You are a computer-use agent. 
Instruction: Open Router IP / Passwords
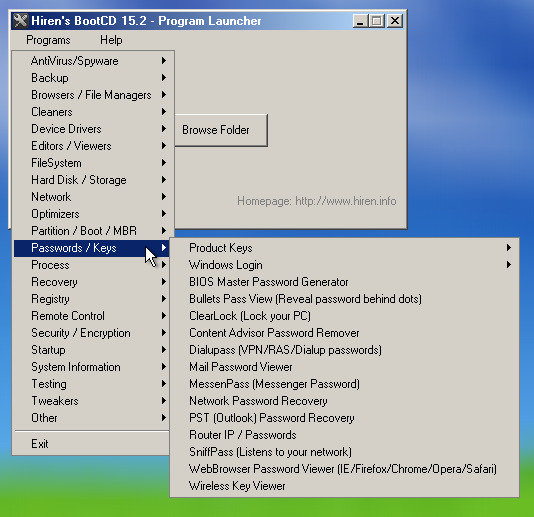click(x=345, y=436)
